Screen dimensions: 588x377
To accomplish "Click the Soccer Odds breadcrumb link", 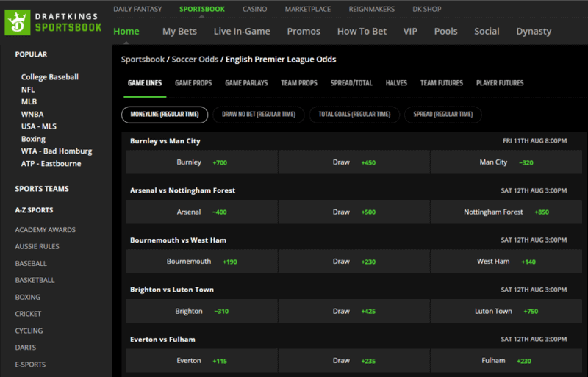I will (195, 60).
